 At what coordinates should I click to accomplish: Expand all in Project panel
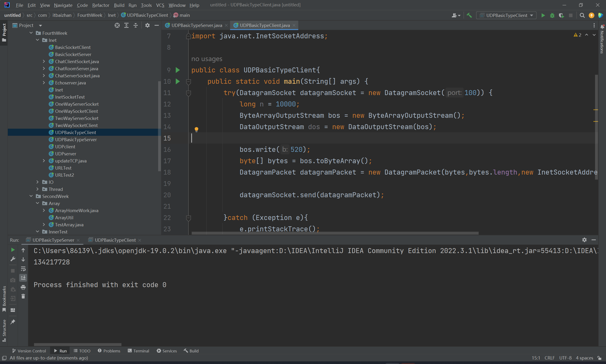(126, 25)
